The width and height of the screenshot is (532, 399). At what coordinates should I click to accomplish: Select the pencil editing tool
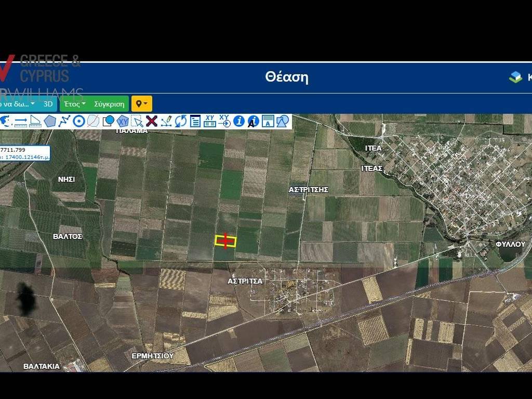click(167, 121)
